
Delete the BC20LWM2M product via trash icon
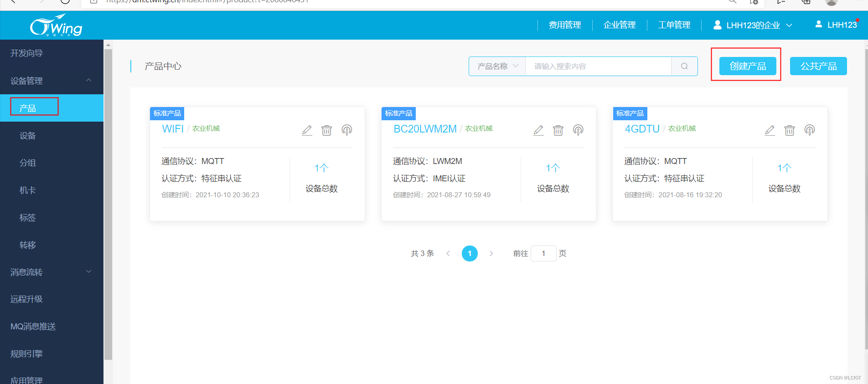(558, 130)
